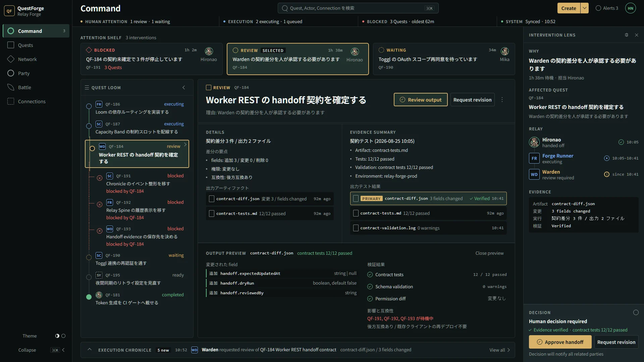
Task: Click the Review output button
Action: pos(421,100)
